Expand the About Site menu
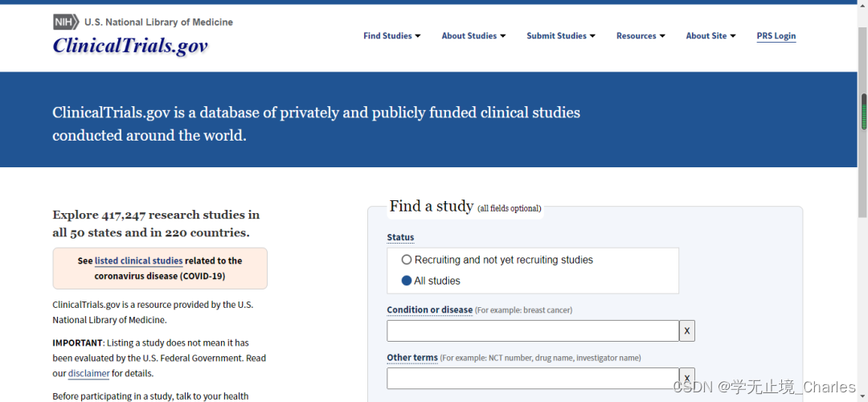 point(710,35)
